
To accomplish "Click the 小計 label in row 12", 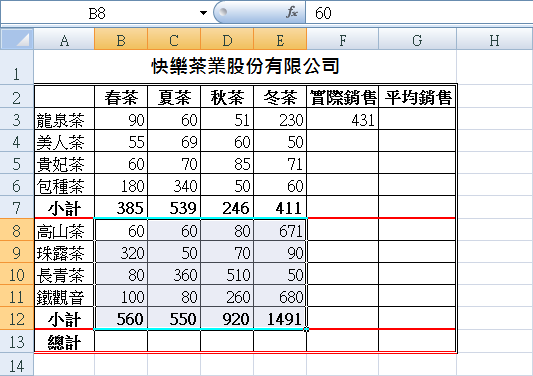I will pyautogui.click(x=64, y=318).
